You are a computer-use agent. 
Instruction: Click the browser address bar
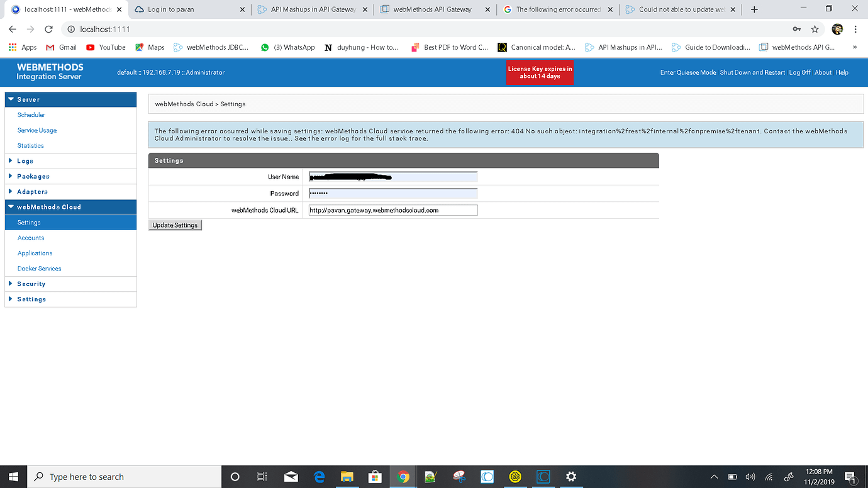[428, 30]
